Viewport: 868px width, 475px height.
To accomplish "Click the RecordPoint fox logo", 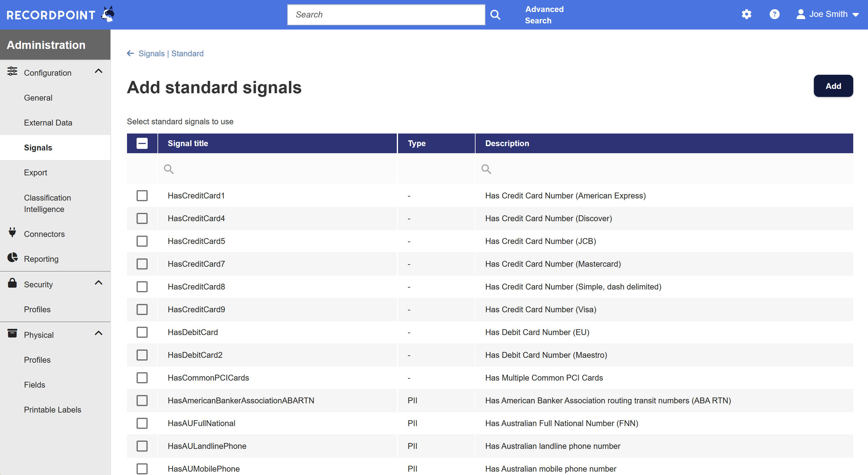I will point(108,14).
